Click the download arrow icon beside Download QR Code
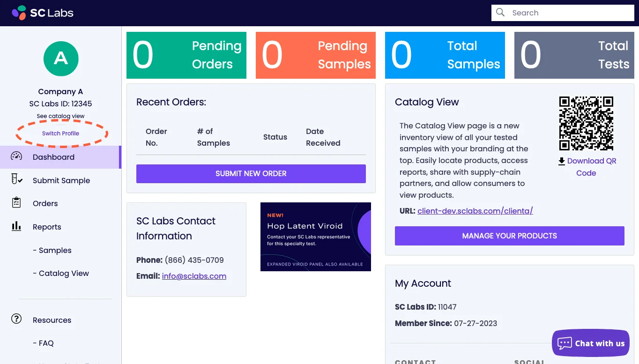 tap(561, 161)
